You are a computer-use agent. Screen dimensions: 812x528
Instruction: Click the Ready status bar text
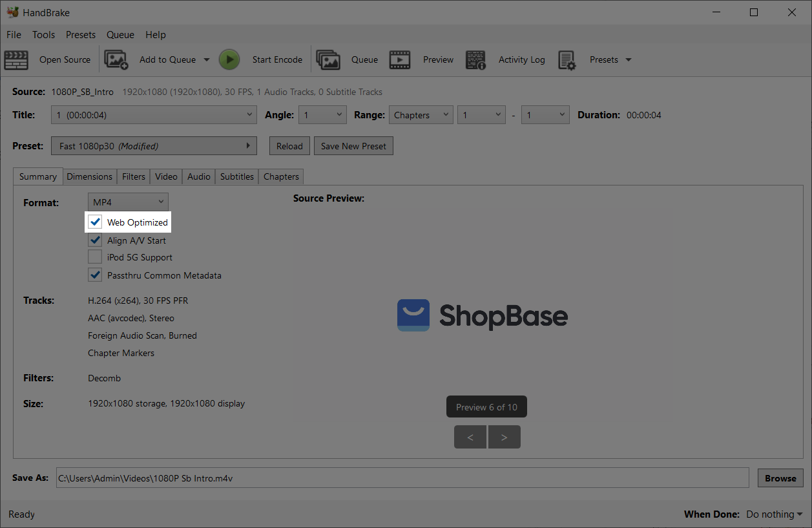(x=21, y=514)
